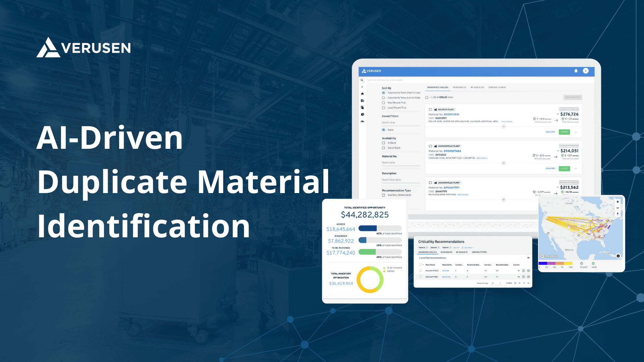Switch to the Verified tab
This screenshot has width=644, height=362.
pyautogui.click(x=497, y=87)
